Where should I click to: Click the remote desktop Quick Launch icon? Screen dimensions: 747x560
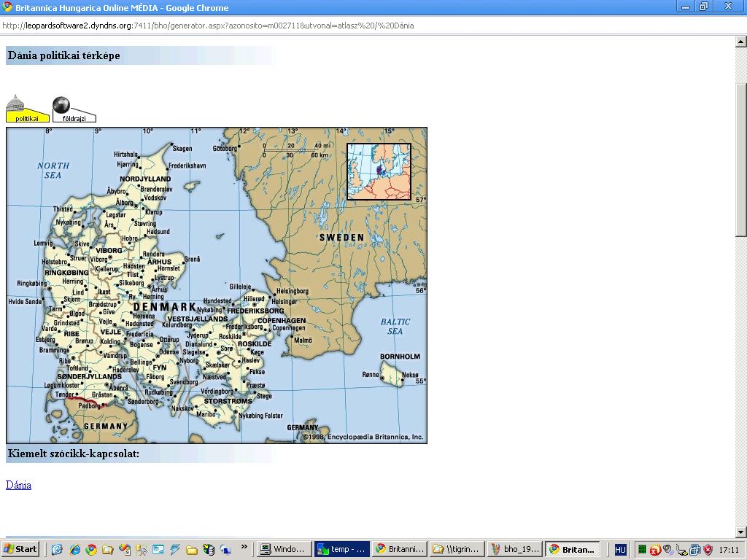pos(225,550)
